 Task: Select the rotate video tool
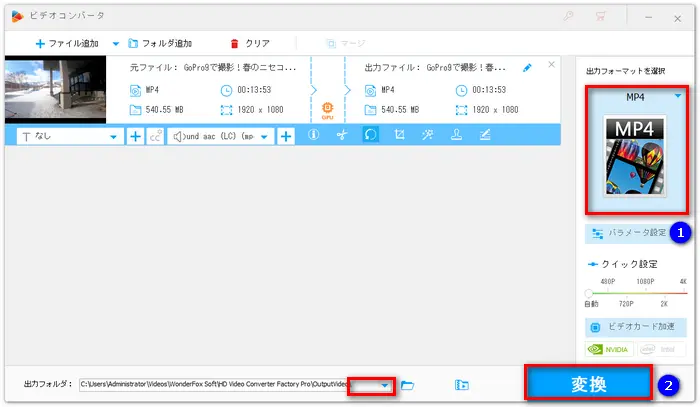point(370,136)
